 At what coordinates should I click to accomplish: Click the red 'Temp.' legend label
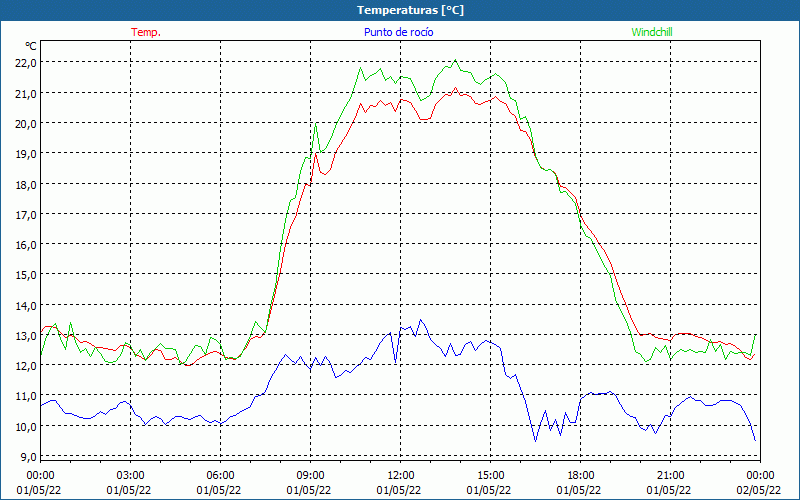pos(146,32)
